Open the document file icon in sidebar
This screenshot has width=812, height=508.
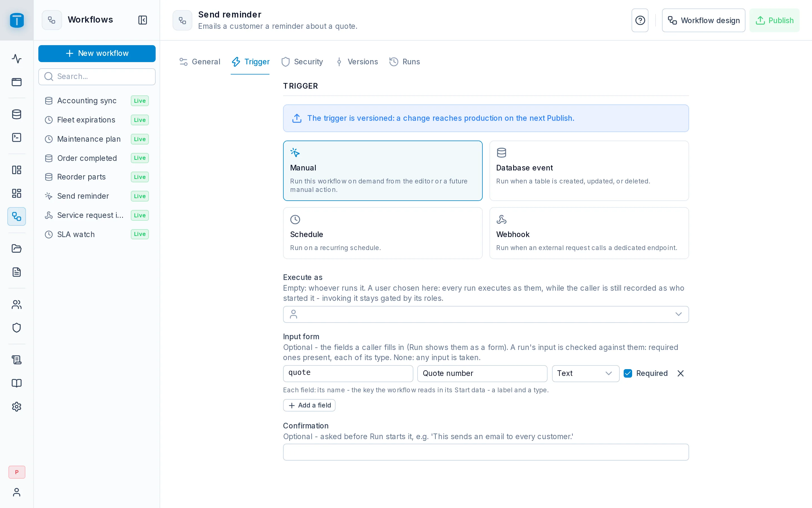click(17, 272)
